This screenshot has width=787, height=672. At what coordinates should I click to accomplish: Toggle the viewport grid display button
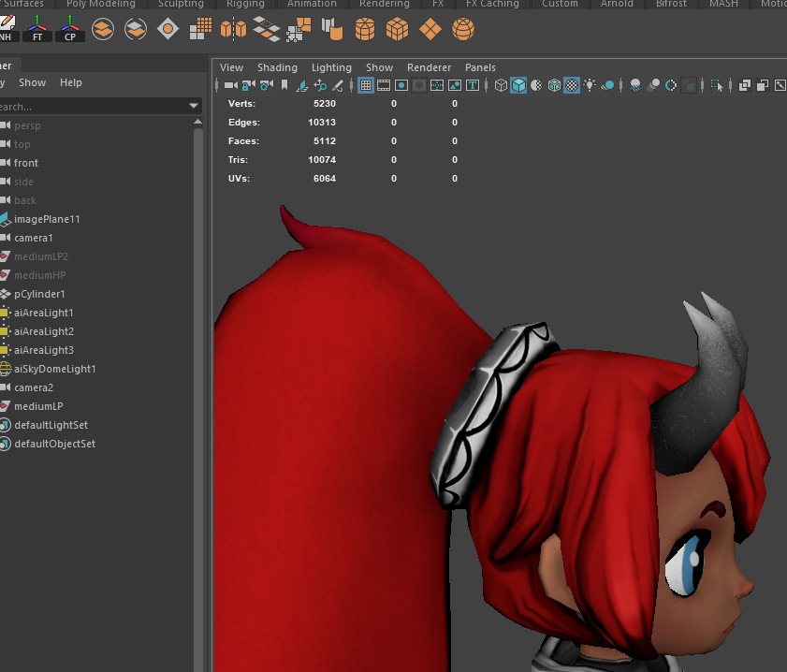[x=366, y=85]
